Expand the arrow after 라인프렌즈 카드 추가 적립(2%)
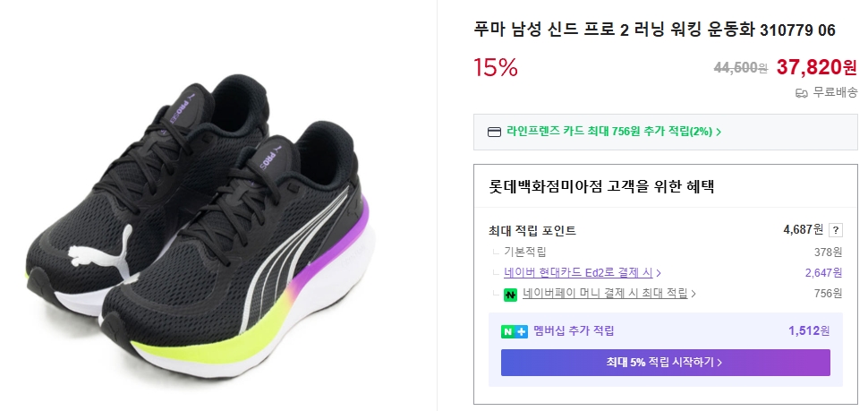This screenshot has width=868, height=411. point(719,132)
